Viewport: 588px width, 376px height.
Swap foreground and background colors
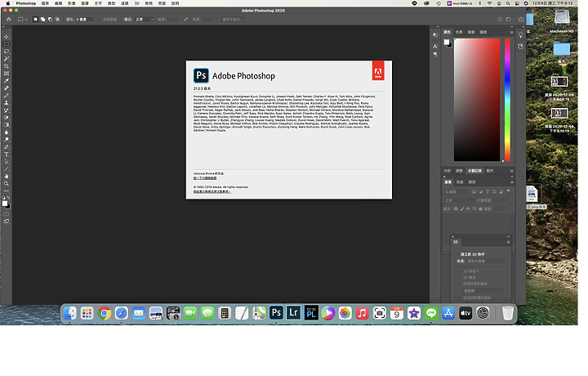tap(9, 197)
